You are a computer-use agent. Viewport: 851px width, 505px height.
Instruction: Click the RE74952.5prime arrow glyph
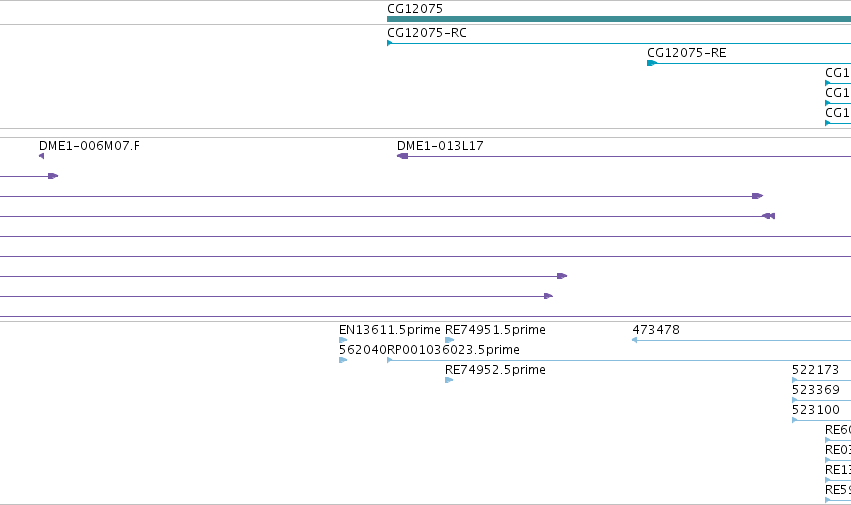point(449,380)
